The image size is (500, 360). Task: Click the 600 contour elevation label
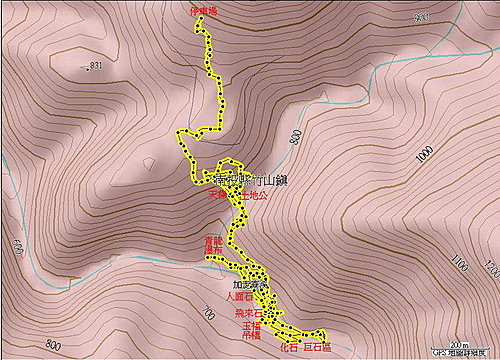[18, 247]
